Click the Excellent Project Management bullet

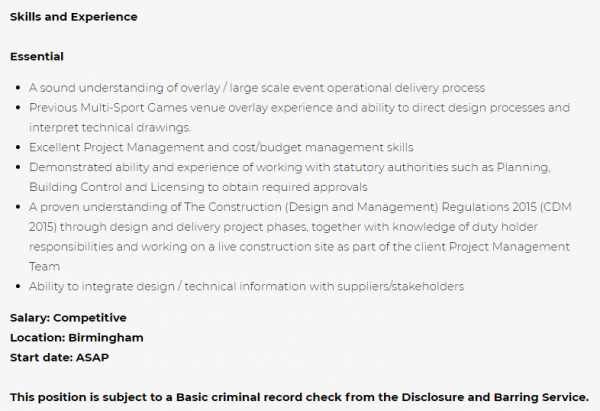click(x=221, y=148)
